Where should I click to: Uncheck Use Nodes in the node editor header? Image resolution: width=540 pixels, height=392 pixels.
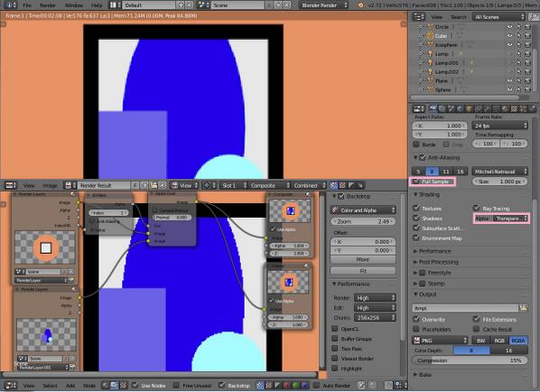click(135, 385)
